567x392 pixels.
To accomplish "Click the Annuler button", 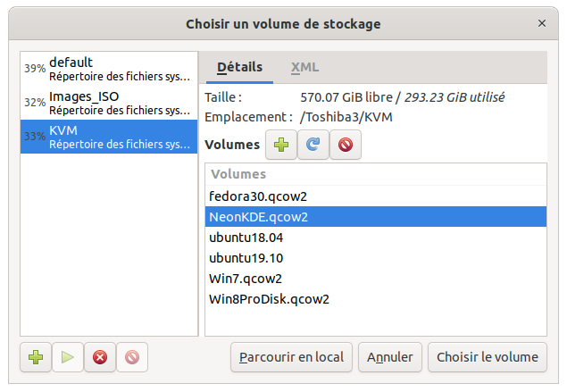I will (x=390, y=357).
